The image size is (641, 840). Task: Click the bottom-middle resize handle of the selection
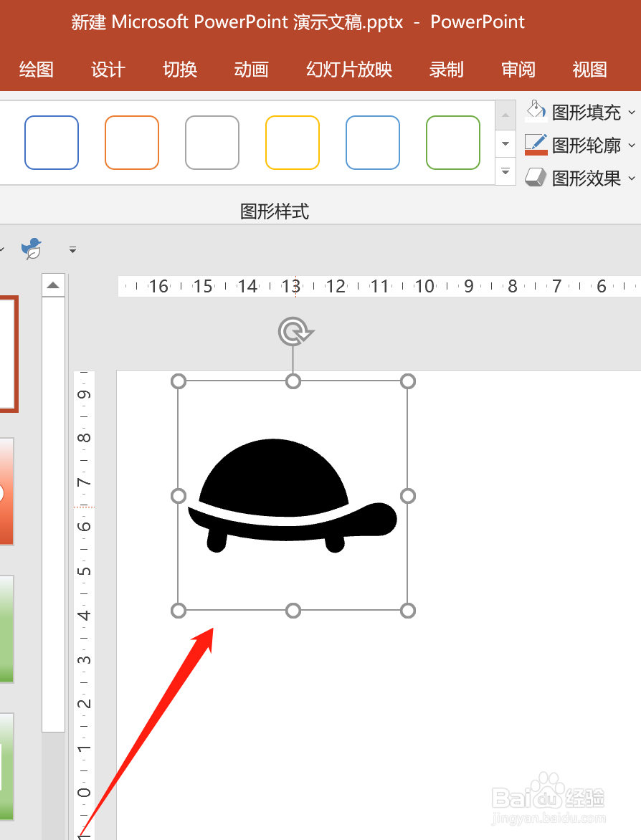293,610
